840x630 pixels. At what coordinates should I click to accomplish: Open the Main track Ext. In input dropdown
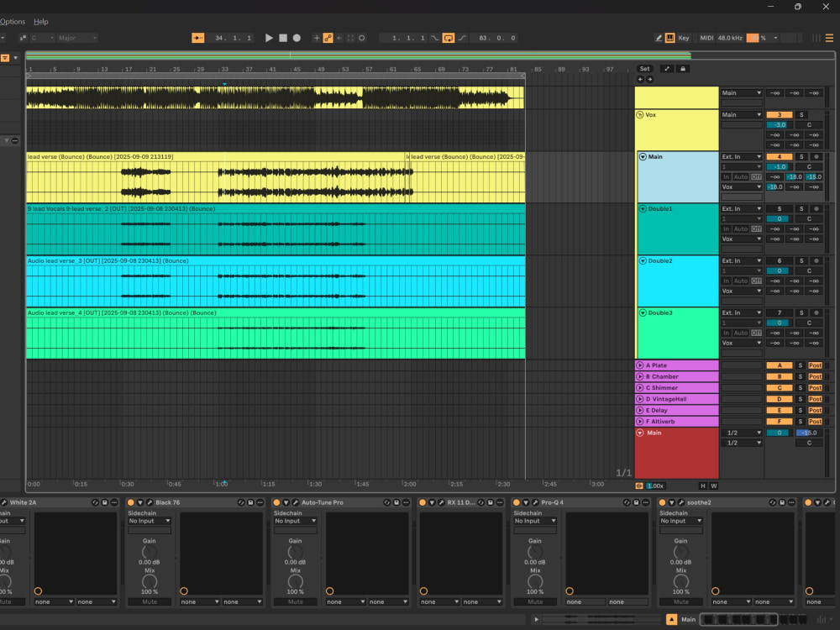tap(742, 157)
